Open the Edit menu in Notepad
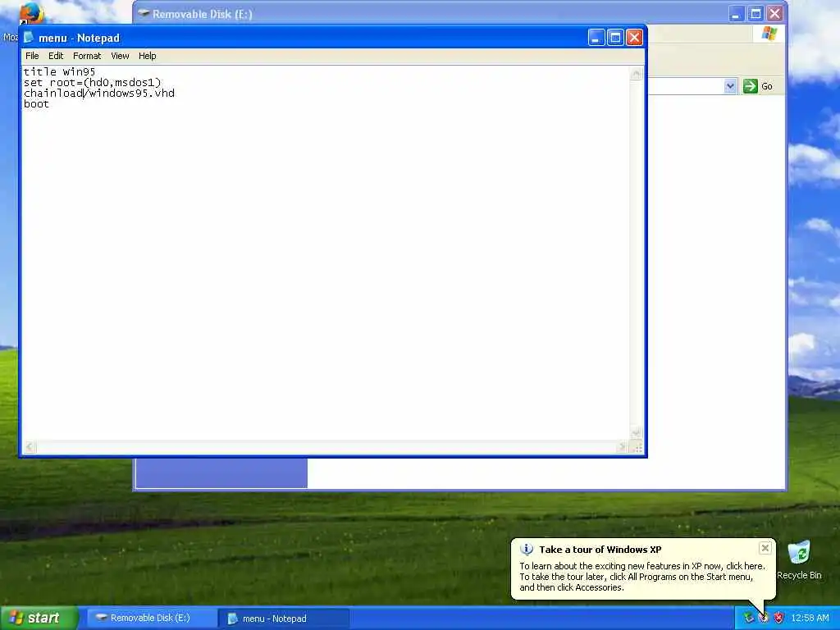Viewport: 840px width, 630px height. coord(56,56)
